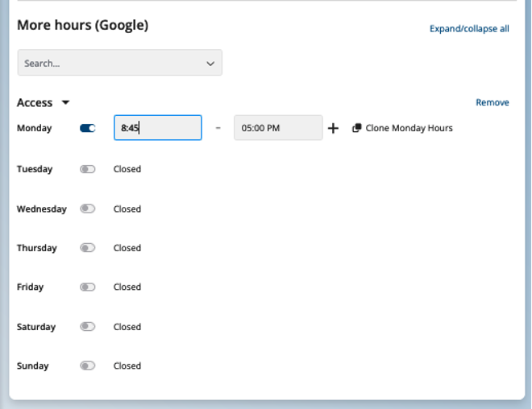The height and width of the screenshot is (409, 532).
Task: Enable the Tuesday hours toggle
Action: [x=88, y=169]
